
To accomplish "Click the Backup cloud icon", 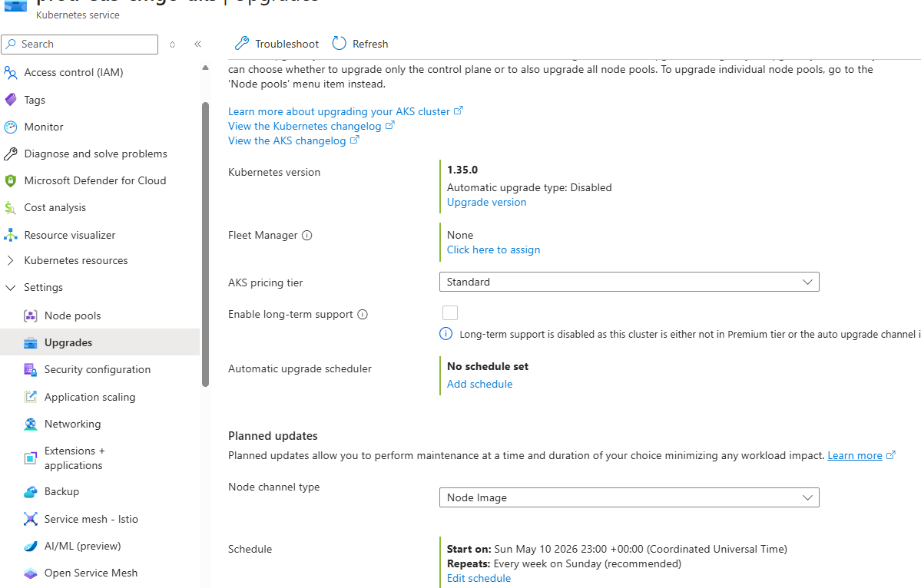I will [31, 492].
